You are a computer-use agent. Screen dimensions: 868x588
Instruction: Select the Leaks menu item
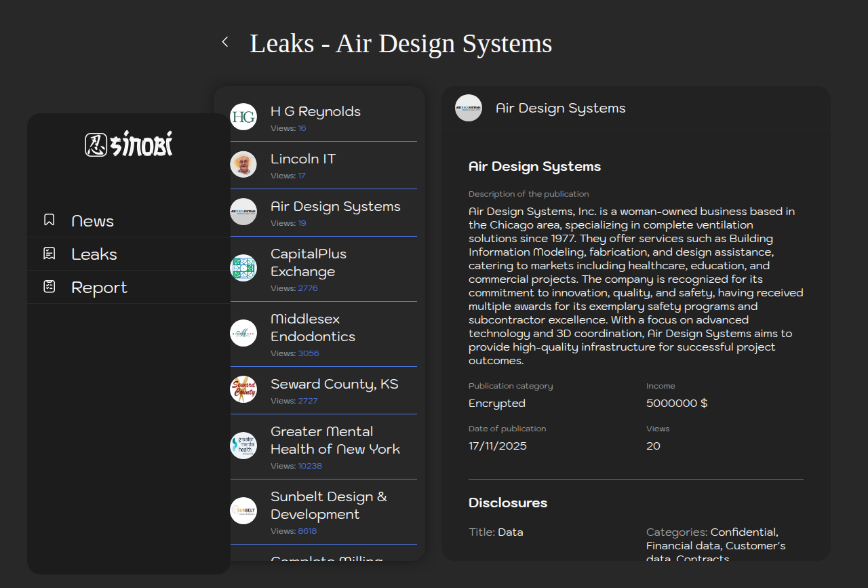coord(94,254)
